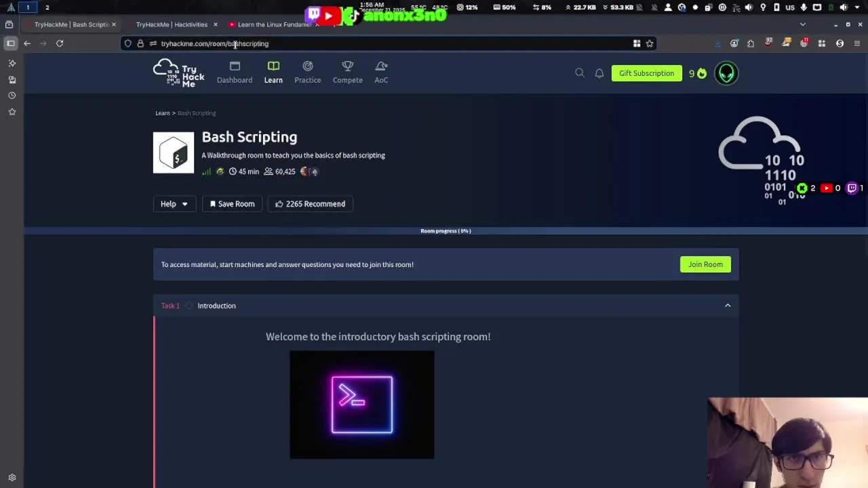Screen dimensions: 868x488
Task: Open the TryHackMe search icon
Action: [x=580, y=73]
